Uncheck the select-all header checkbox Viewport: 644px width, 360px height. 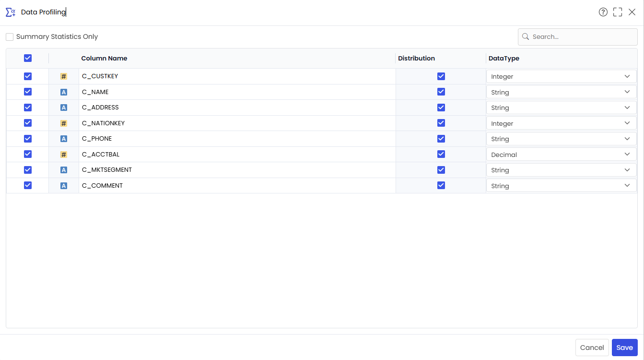[x=28, y=58]
